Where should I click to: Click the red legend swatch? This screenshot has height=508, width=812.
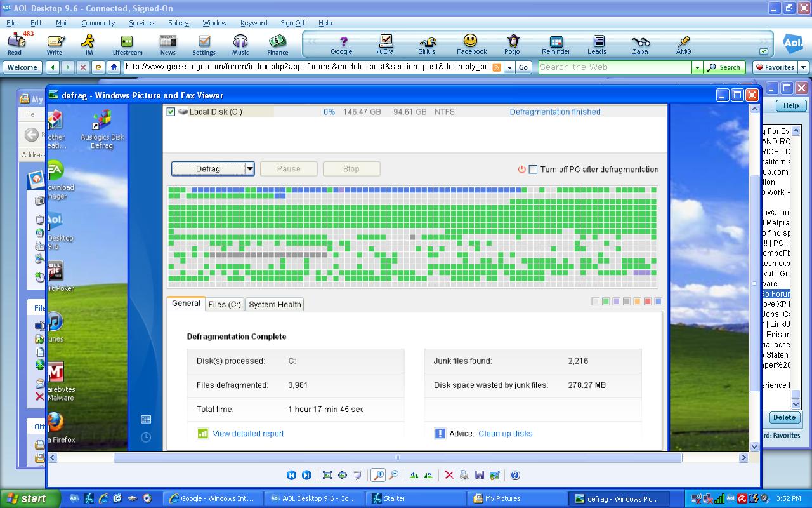(x=648, y=302)
